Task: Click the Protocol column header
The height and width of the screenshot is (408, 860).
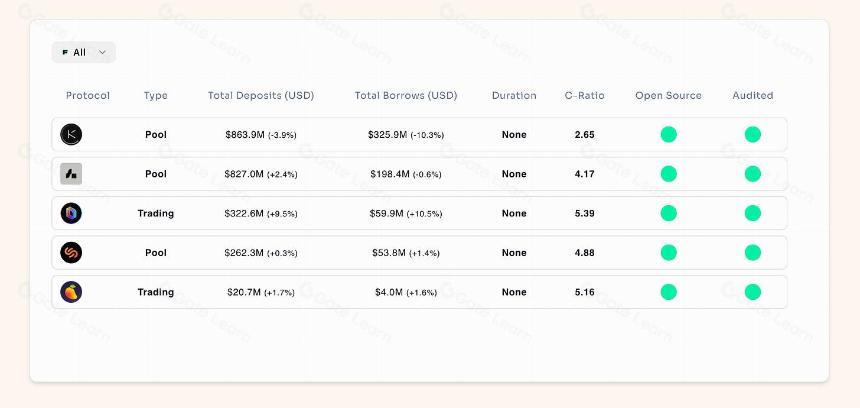Action: pos(88,95)
